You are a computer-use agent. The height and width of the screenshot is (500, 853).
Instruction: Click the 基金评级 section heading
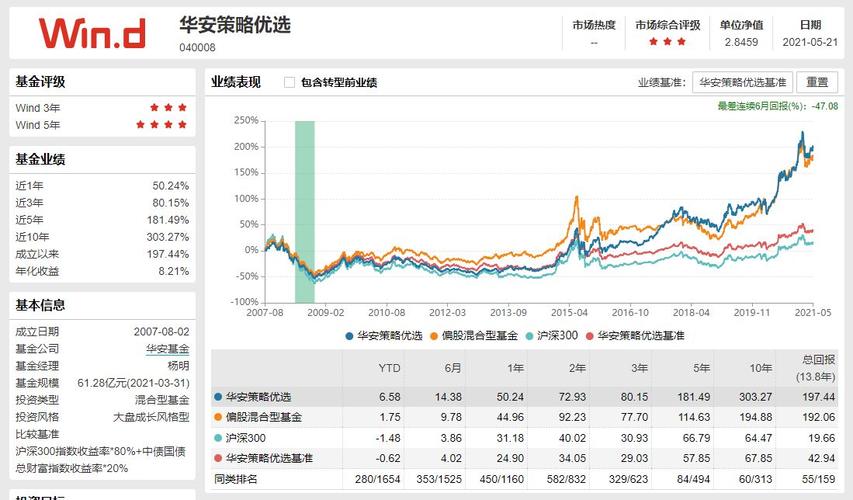[40, 82]
